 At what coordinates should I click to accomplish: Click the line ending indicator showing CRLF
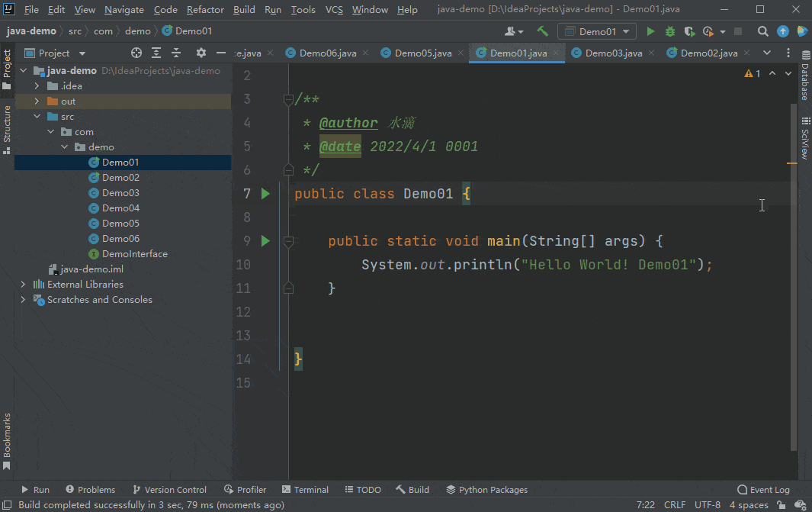675,505
